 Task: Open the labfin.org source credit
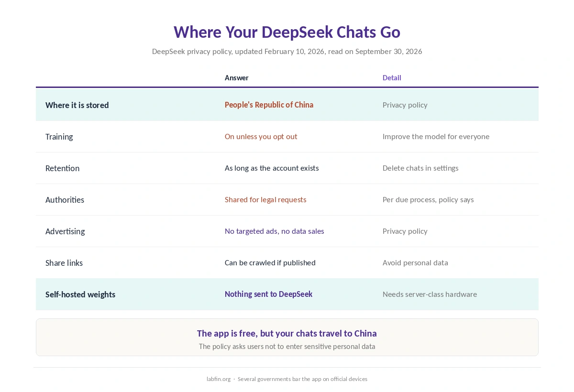[x=219, y=379]
